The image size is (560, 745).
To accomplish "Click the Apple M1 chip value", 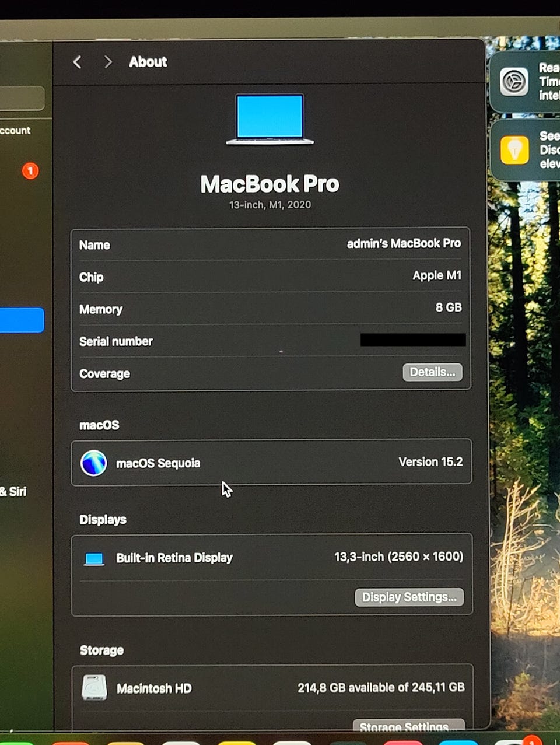I will [x=437, y=275].
